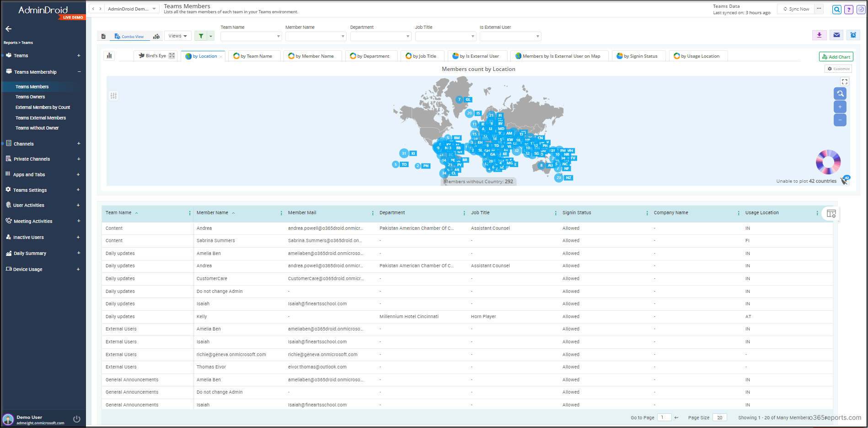Close the by Location chart tab
Image resolution: width=868 pixels, height=428 pixels.
(221, 57)
